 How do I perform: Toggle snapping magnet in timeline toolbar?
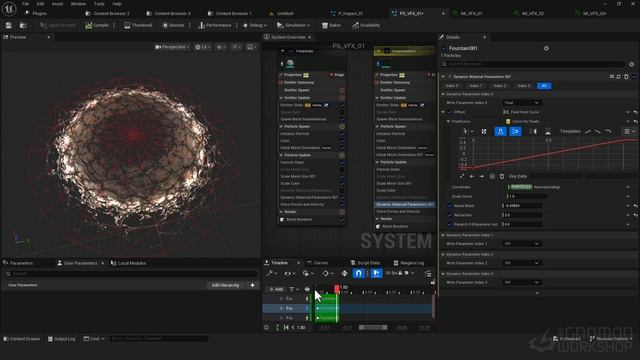coord(358,273)
